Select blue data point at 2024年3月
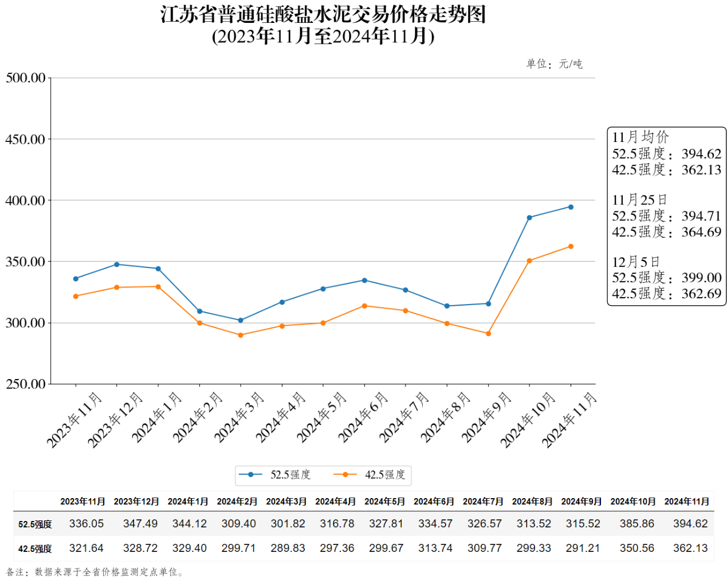Image resolution: width=727 pixels, height=588 pixels. tap(241, 321)
